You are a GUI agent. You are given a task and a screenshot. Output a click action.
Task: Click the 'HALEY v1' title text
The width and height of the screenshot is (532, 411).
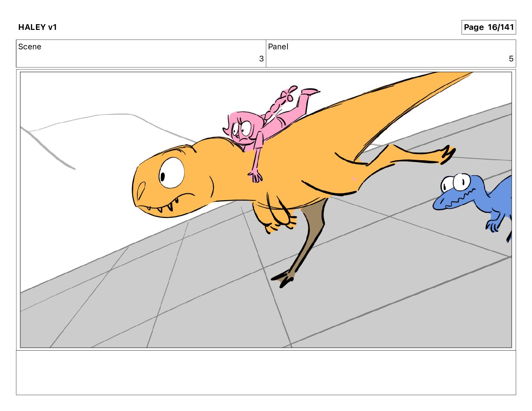(37, 27)
